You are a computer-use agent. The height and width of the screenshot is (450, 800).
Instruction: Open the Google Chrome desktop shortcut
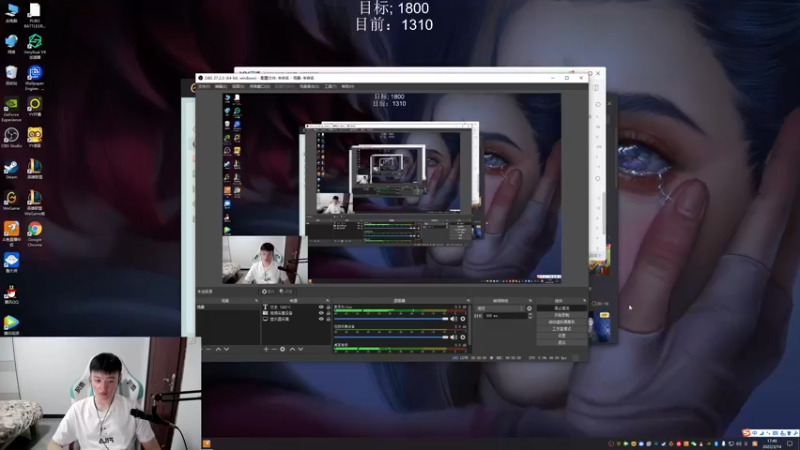tap(35, 233)
